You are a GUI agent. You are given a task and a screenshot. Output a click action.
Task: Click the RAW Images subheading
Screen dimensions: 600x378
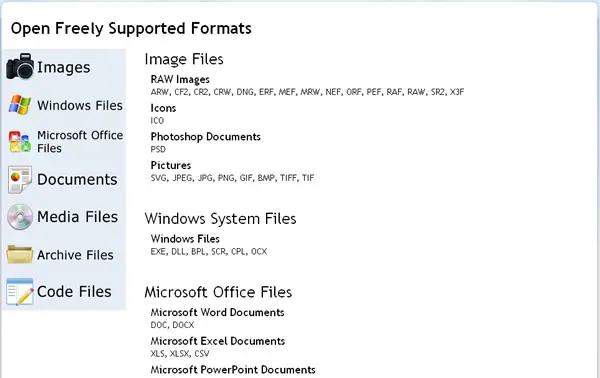click(x=180, y=79)
